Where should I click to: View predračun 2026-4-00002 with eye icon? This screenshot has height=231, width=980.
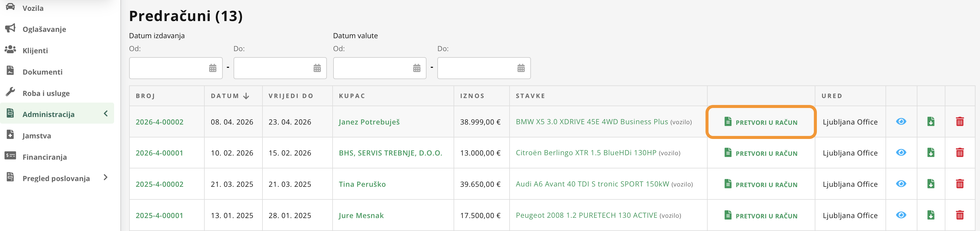[901, 122]
